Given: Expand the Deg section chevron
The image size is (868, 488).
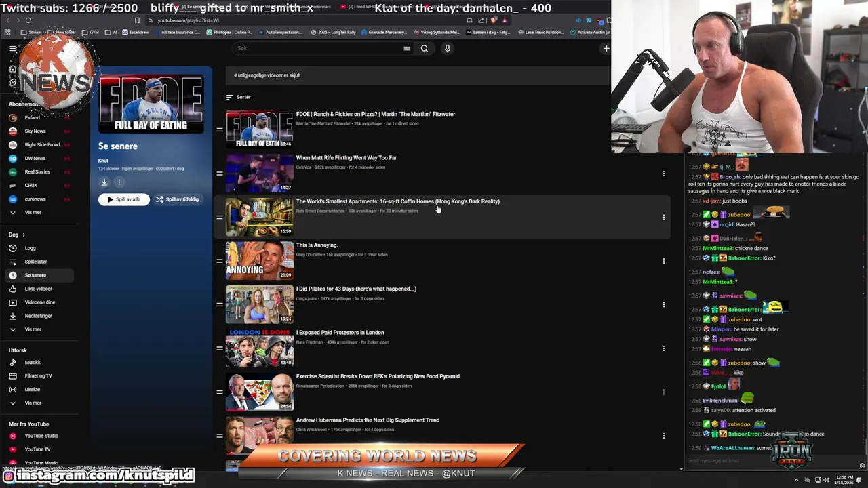Looking at the screenshot, I should pos(23,235).
